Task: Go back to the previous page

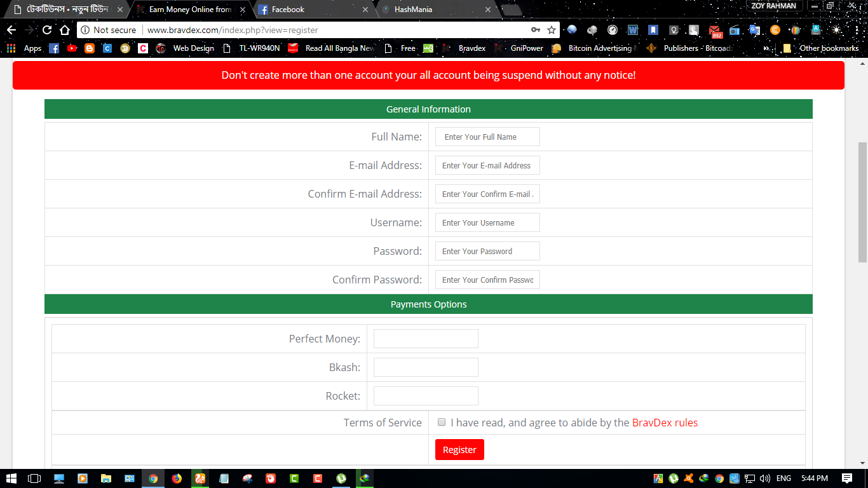Action: pyautogui.click(x=11, y=30)
